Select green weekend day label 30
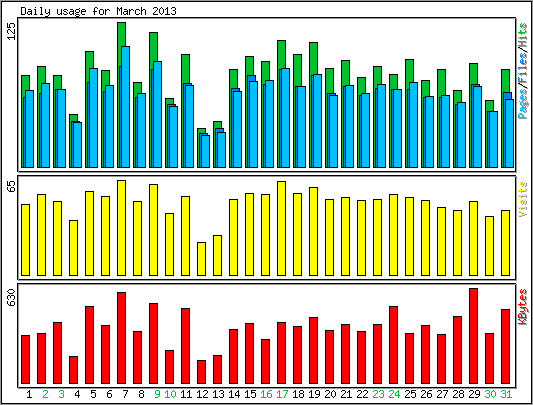 [x=490, y=394]
